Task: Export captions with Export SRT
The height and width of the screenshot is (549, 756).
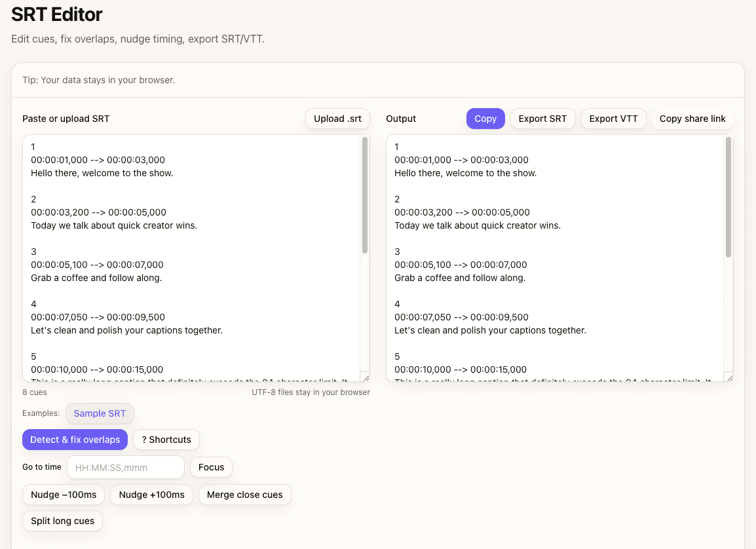Action: tap(542, 119)
